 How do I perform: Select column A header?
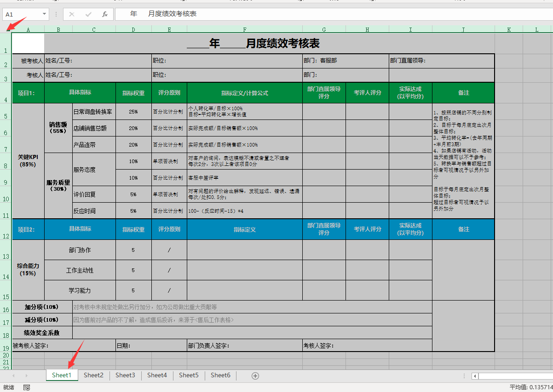29,29
